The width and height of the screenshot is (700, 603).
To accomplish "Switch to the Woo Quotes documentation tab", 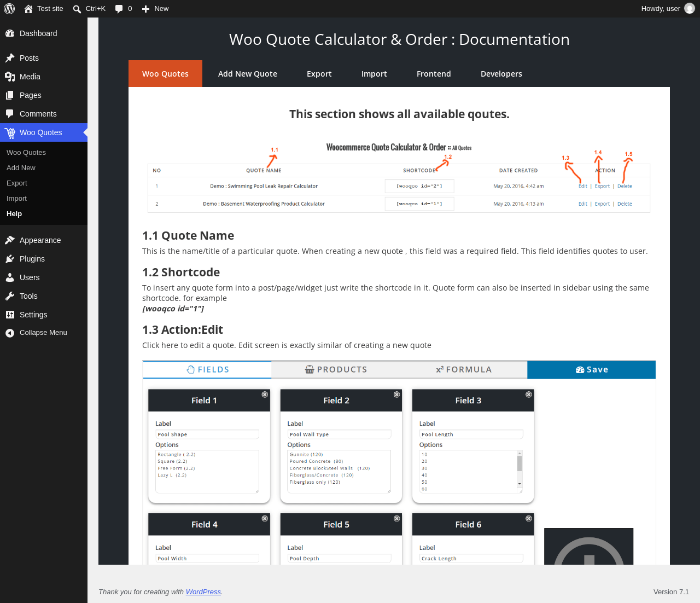I will click(165, 74).
